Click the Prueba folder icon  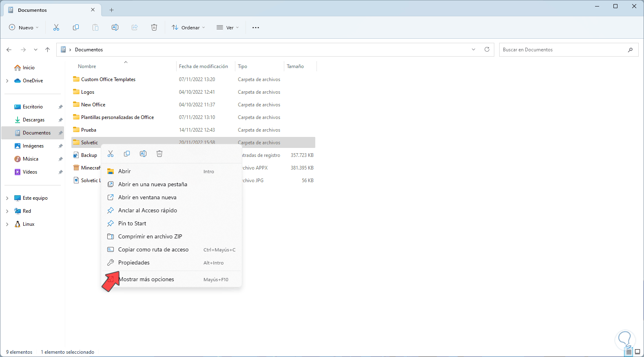tap(76, 130)
